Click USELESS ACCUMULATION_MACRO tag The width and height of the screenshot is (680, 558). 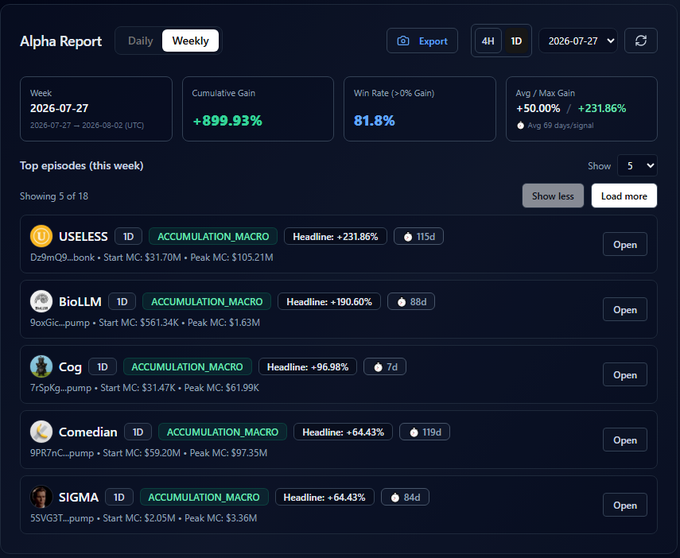click(x=213, y=236)
